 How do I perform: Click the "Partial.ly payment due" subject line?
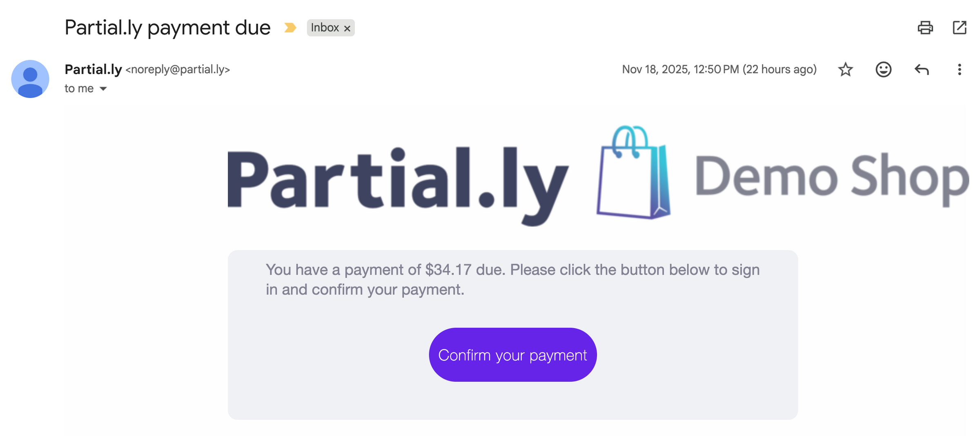click(x=167, y=28)
